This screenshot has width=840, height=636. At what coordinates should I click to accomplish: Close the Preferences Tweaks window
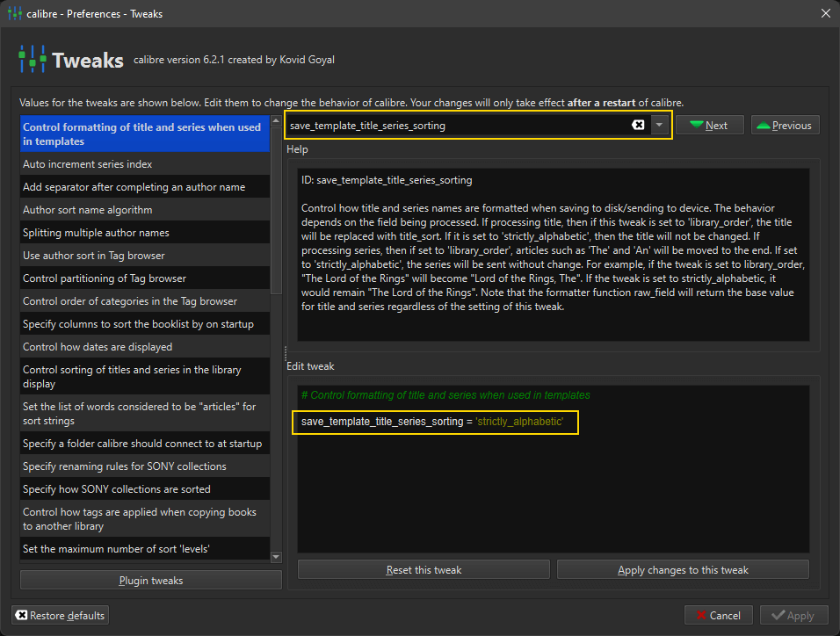pos(824,13)
